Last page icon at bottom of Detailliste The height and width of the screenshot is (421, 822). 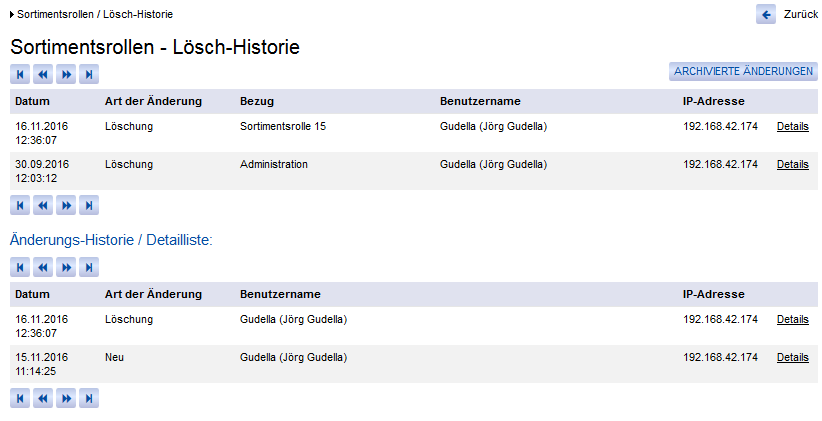tap(89, 398)
